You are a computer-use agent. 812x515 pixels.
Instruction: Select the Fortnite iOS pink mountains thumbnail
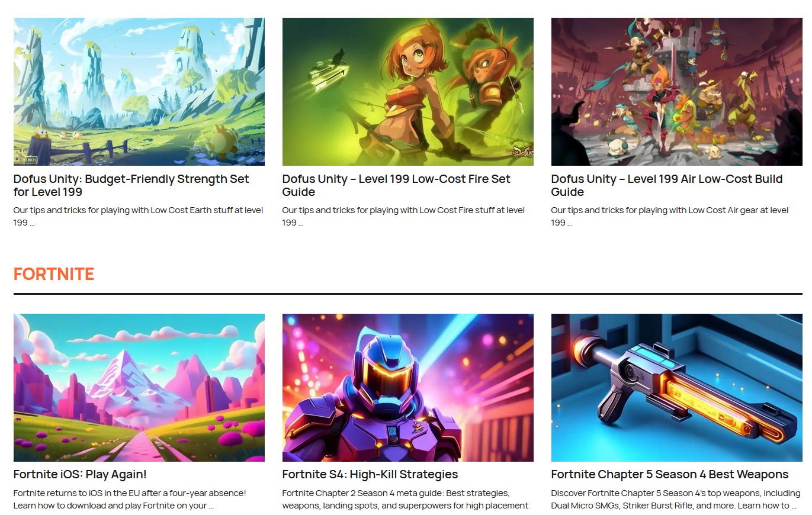click(x=139, y=388)
